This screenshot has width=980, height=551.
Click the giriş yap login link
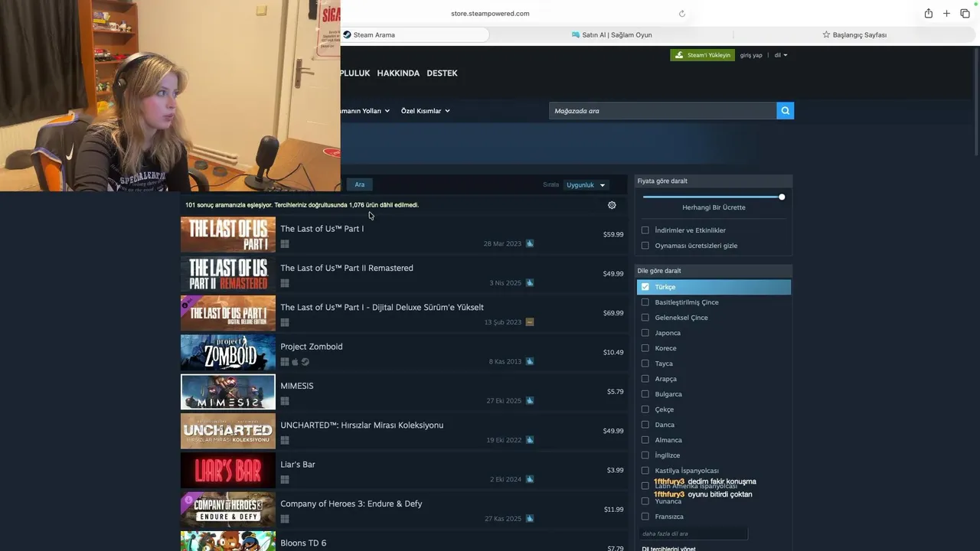pyautogui.click(x=751, y=55)
